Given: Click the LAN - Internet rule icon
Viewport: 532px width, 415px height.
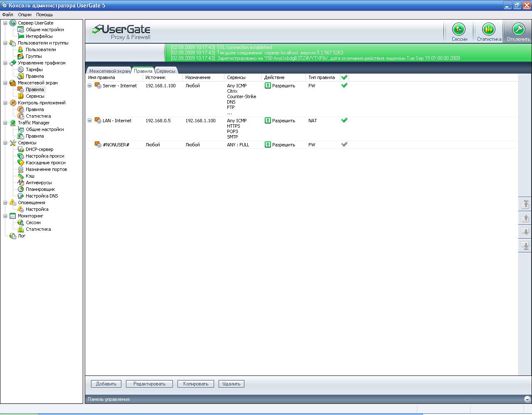Looking at the screenshot, I should (98, 121).
